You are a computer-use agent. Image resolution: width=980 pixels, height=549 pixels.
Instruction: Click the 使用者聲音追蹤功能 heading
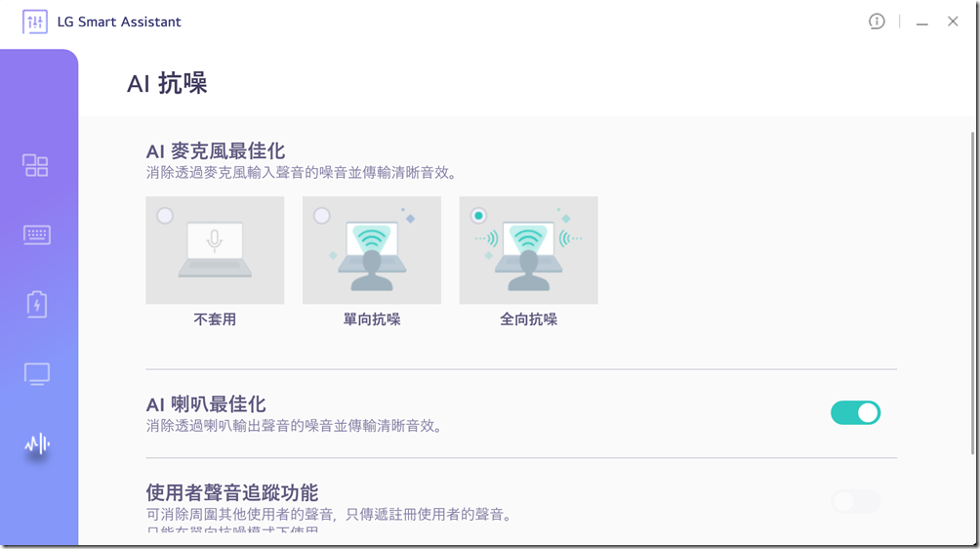[x=232, y=492]
